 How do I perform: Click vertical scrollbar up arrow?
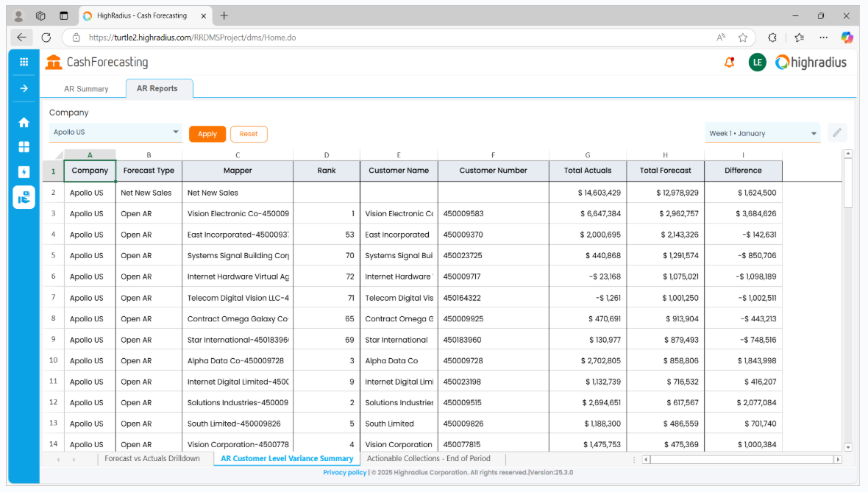[848, 154]
